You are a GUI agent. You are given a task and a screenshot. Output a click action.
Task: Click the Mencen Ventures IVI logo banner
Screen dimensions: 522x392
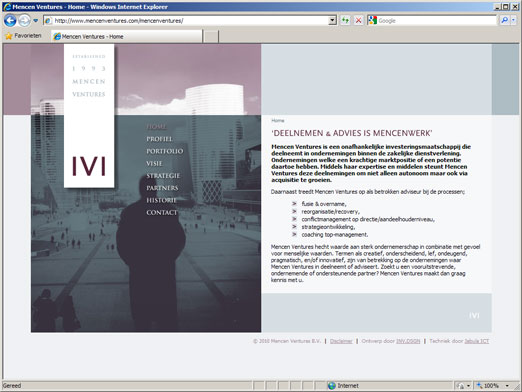coord(89,116)
